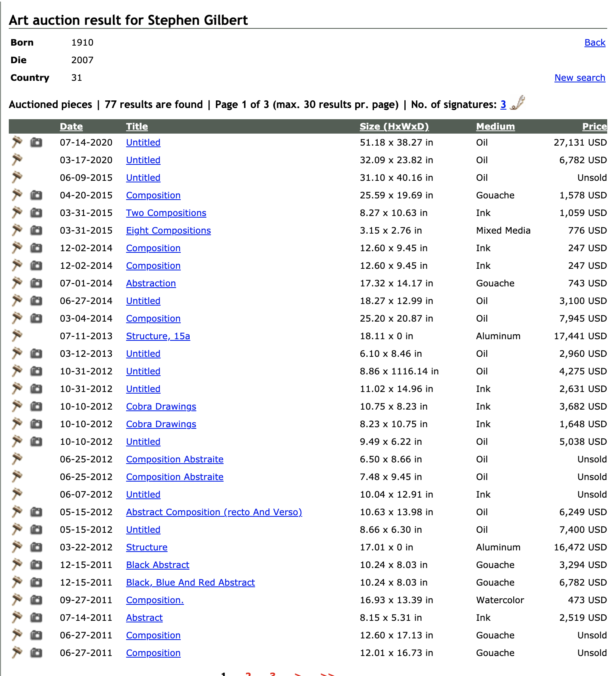Open the New search link
The height and width of the screenshot is (676, 616).
(x=580, y=78)
